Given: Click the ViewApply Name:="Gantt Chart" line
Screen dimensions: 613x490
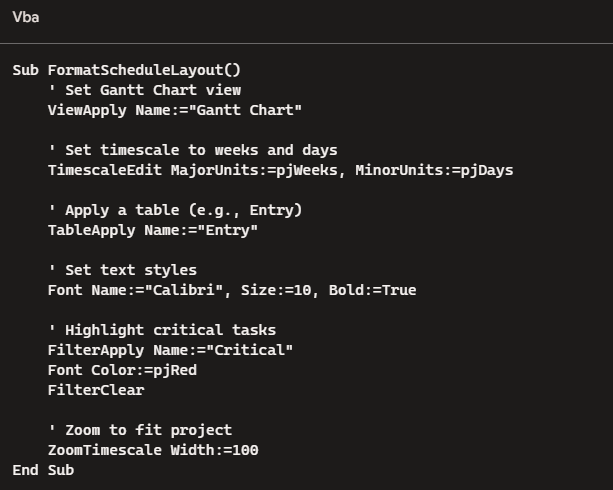Looking at the screenshot, I should tap(175, 110).
